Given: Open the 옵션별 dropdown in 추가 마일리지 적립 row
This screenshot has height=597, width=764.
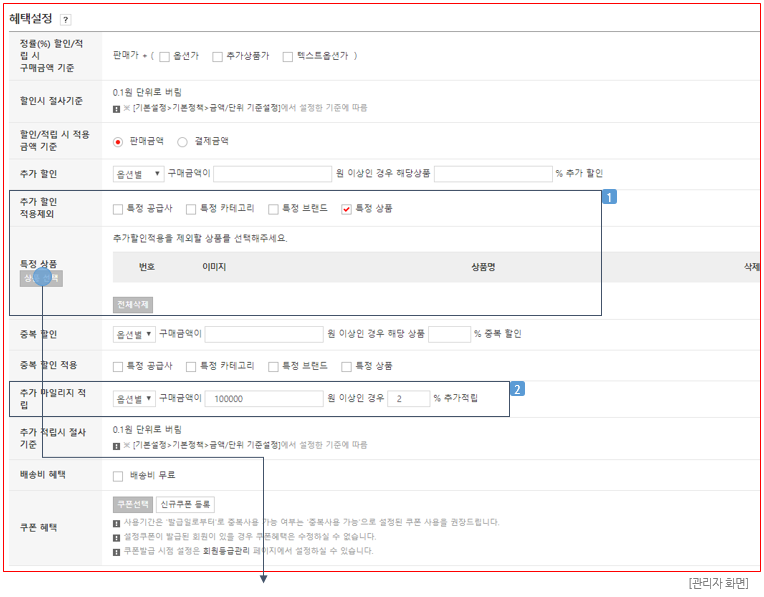Looking at the screenshot, I should click(x=134, y=398).
